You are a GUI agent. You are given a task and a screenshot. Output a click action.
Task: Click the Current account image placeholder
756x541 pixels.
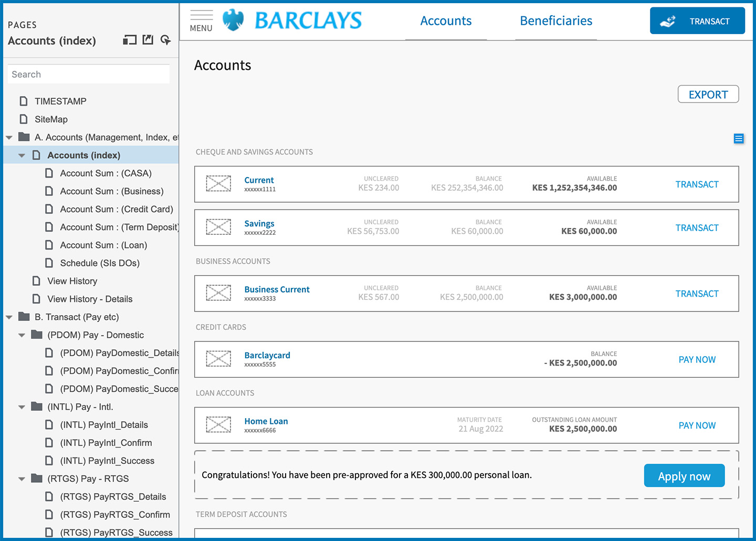pyautogui.click(x=218, y=184)
